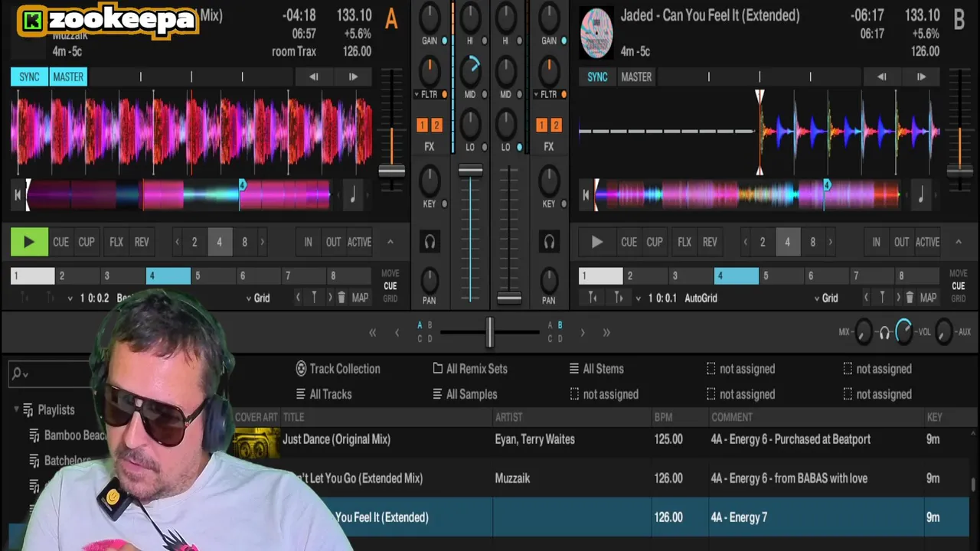The height and width of the screenshot is (551, 980).
Task: Open the Track Collection favorite
Action: click(x=338, y=369)
